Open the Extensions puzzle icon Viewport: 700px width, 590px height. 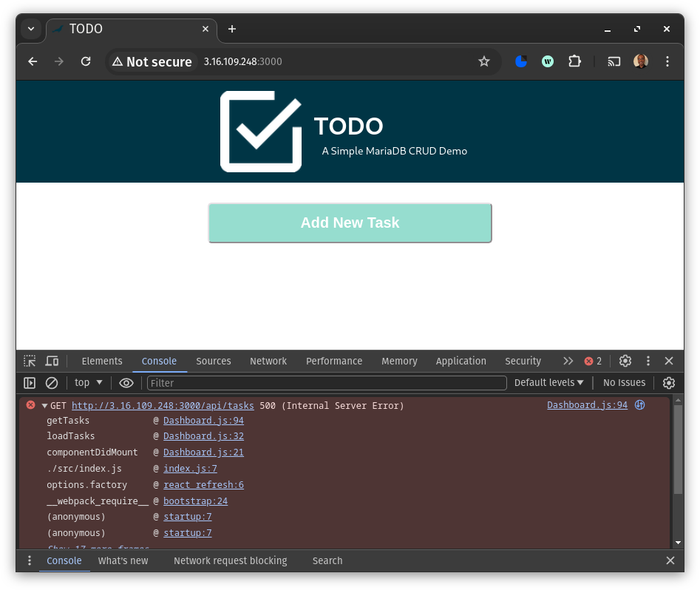point(574,61)
